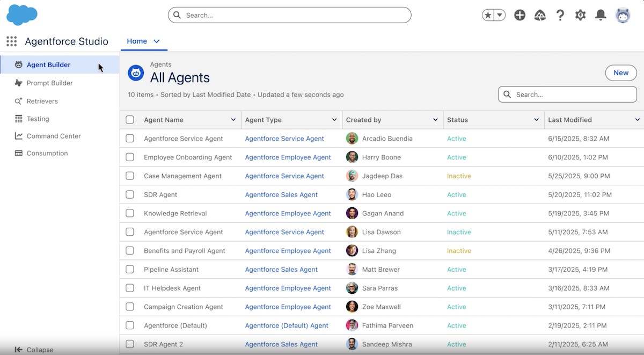Expand the Home tab chevron
Image resolution: width=644 pixels, height=355 pixels.
[x=157, y=41]
